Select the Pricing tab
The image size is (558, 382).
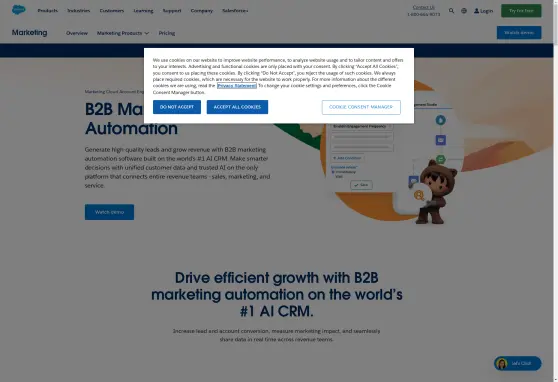click(167, 33)
